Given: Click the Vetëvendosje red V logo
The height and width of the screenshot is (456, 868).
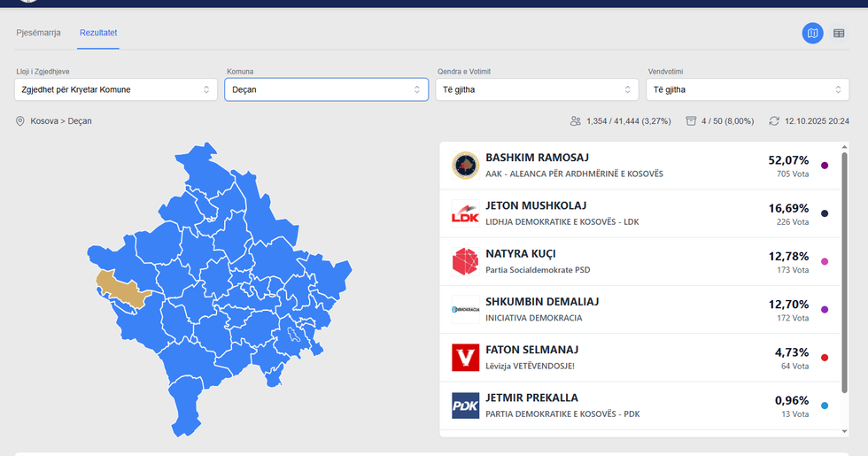Looking at the screenshot, I should [465, 358].
